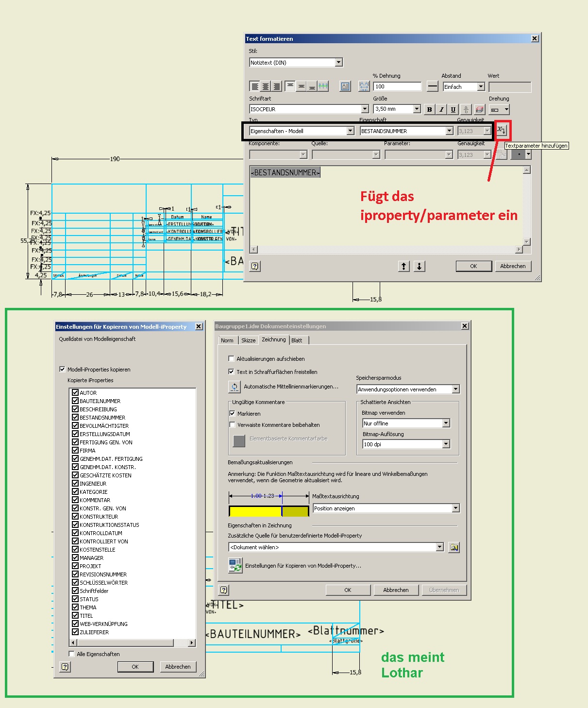Align text right in Text formatieren
The width and height of the screenshot is (588, 708).
(x=277, y=86)
